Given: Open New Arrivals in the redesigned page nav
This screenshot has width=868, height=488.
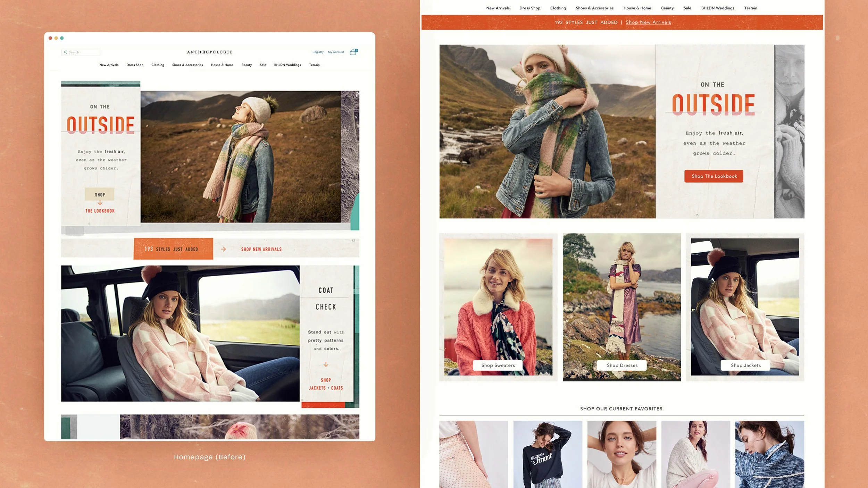Looking at the screenshot, I should coord(498,8).
